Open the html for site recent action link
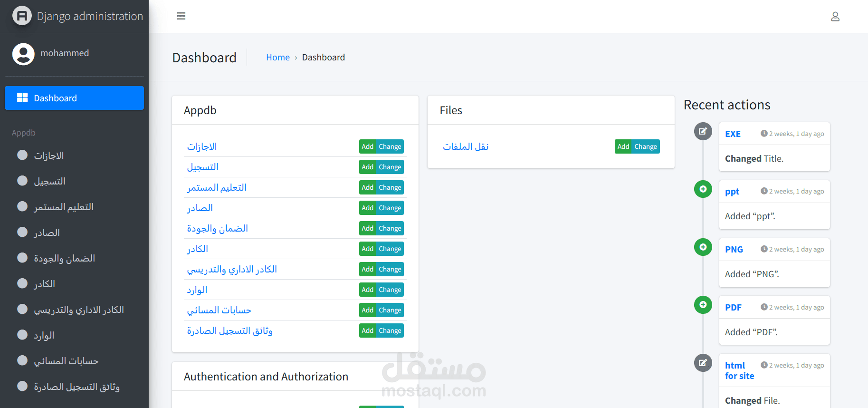Screen dimensions: 868x408 click(x=739, y=370)
